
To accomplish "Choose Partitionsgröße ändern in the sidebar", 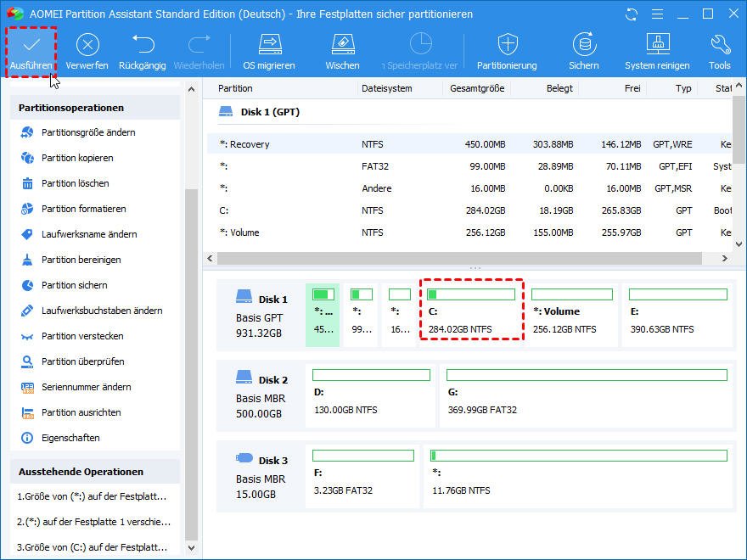I will coord(88,132).
